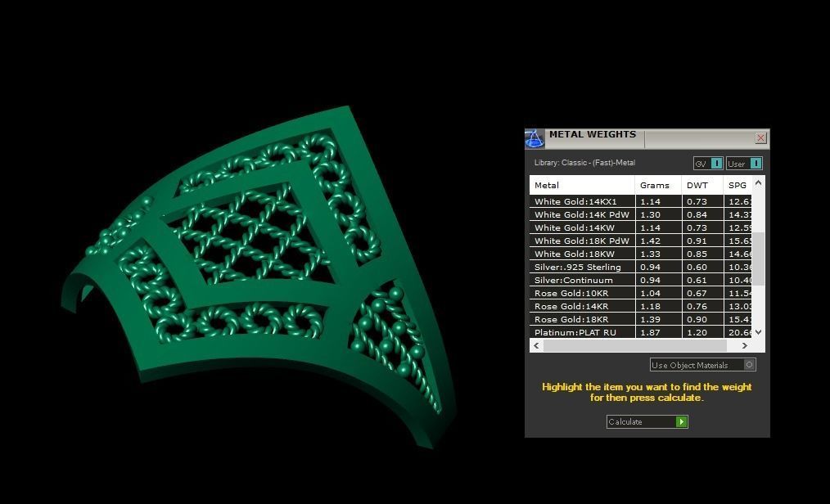Select White Gold:18K PdW row
This screenshot has height=504, width=830.
(x=640, y=241)
